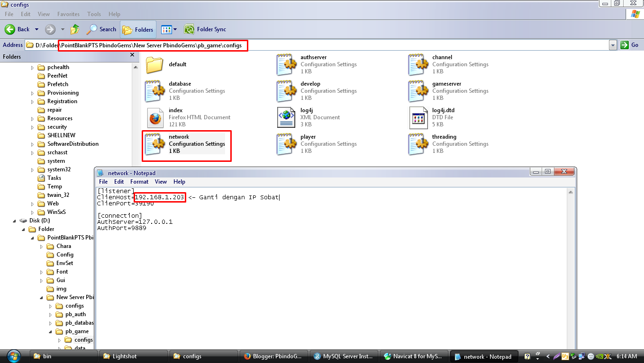Screen dimensions: 644x363
Task: Click the AuthPort=9889 line
Action: click(122, 228)
